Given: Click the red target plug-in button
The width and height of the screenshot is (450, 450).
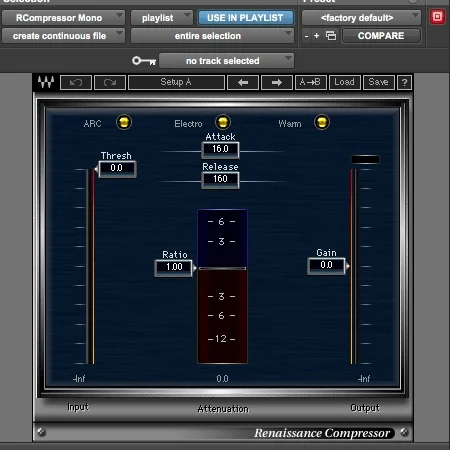Looking at the screenshot, I should [x=437, y=17].
